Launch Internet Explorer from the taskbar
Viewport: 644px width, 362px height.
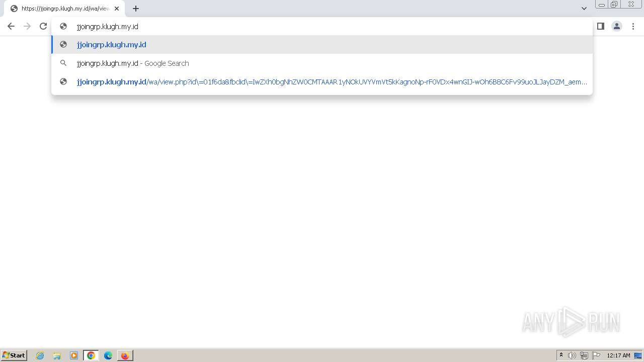(40, 355)
